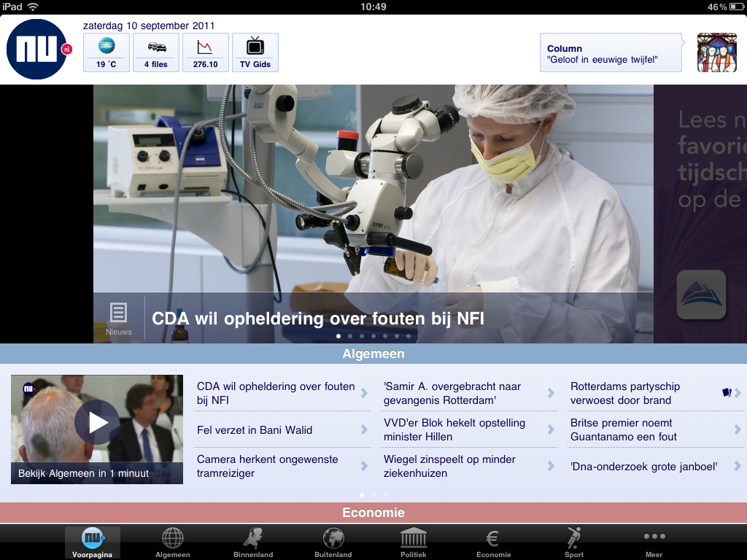
Task: Tap the NU.nl logo
Action: coord(39,50)
